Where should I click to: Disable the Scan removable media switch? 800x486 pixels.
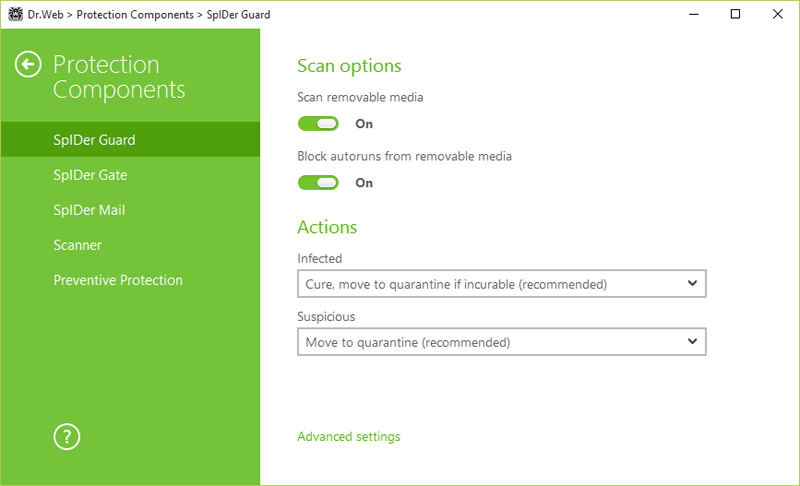click(x=318, y=124)
